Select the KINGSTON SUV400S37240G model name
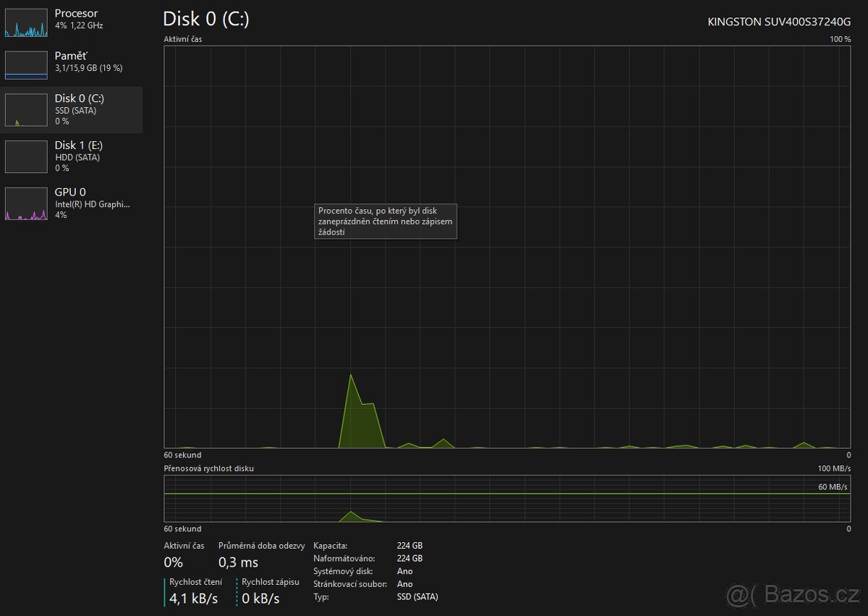The image size is (868, 616). click(779, 22)
